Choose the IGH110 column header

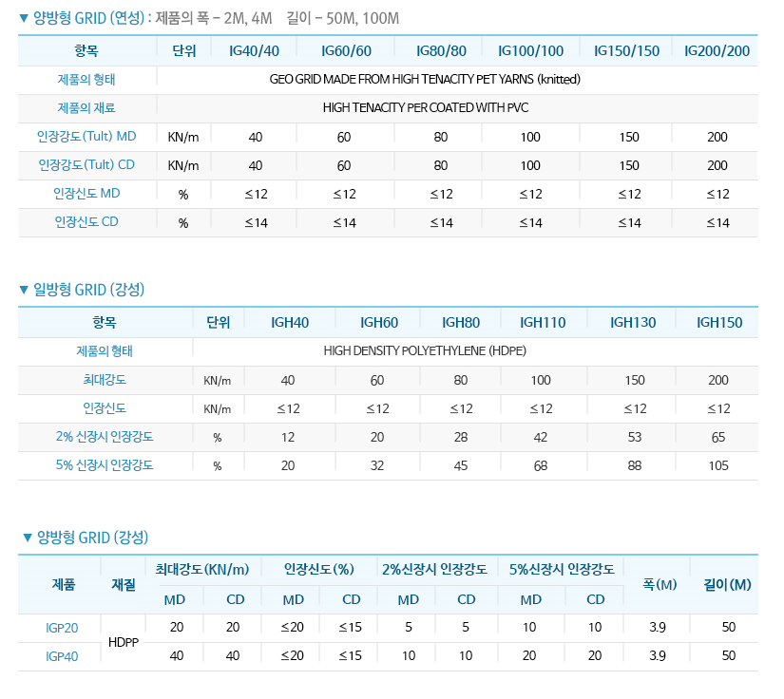point(541,323)
